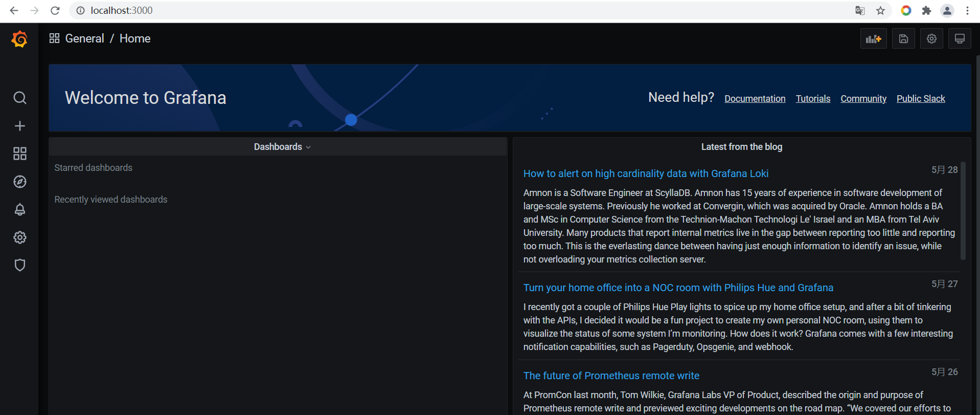
Task: Click the blog panel vertical scrollbar
Action: coord(963,211)
